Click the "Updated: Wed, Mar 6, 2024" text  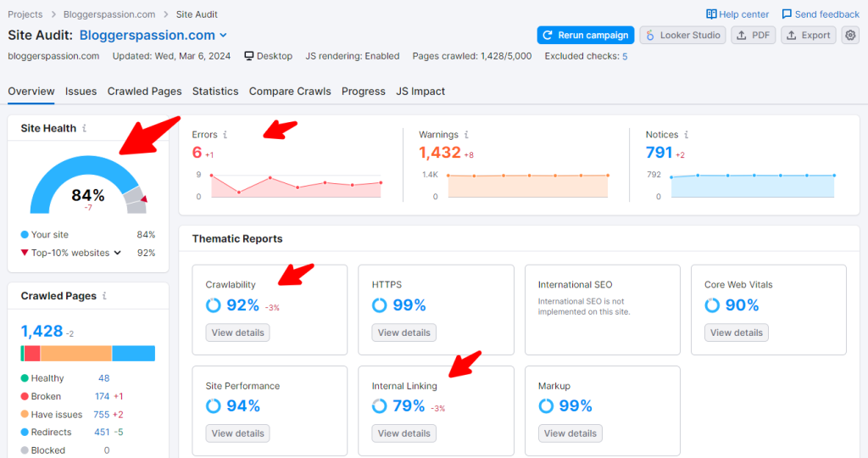tap(171, 56)
